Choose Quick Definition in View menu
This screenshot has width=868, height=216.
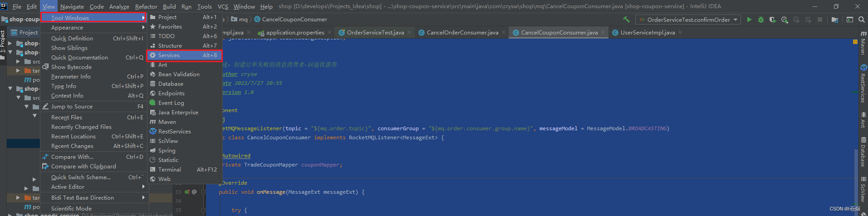click(x=93, y=39)
